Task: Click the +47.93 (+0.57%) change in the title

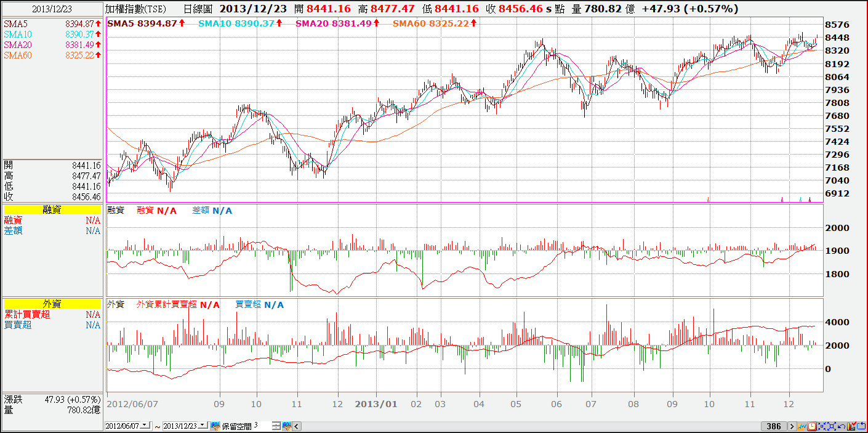Action: coord(689,9)
